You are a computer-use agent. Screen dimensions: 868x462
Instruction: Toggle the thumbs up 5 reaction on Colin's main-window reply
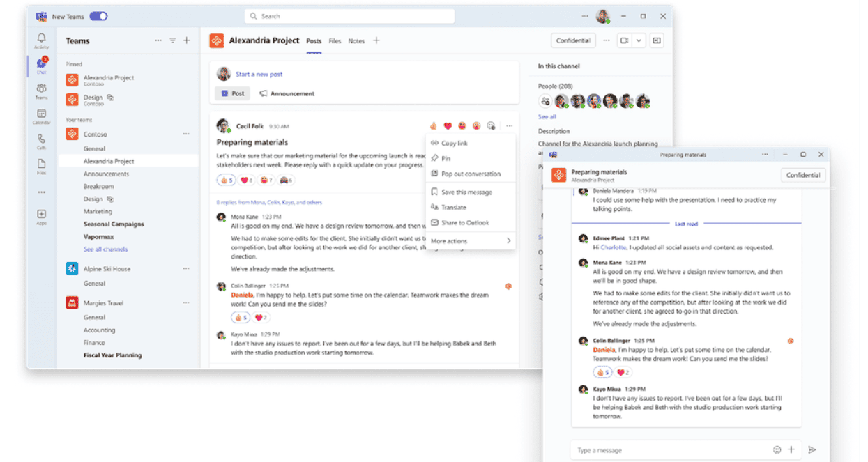click(241, 318)
